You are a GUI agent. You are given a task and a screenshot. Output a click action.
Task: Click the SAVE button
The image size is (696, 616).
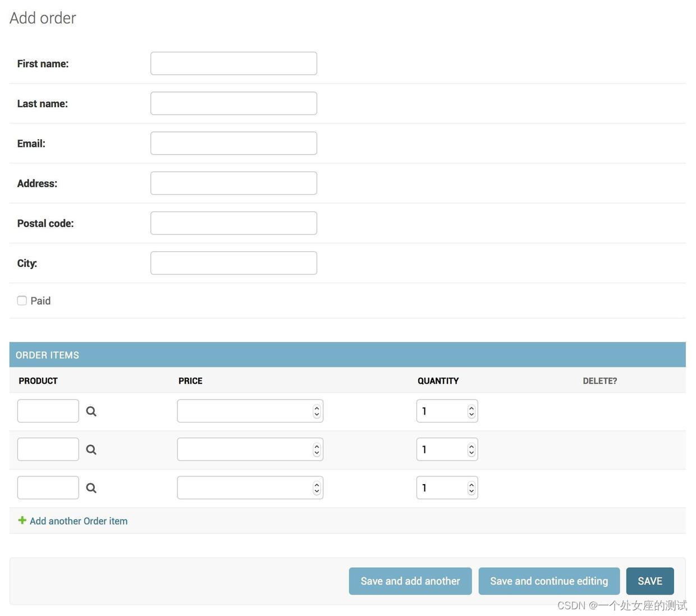[650, 581]
